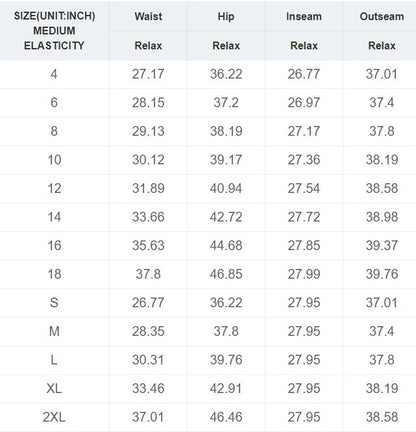Click the XL size row label
Screen dimensions: 416x432
[x=54, y=388]
